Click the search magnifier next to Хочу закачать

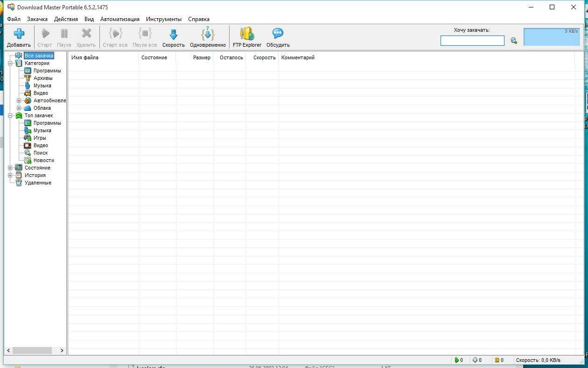pyautogui.click(x=514, y=41)
